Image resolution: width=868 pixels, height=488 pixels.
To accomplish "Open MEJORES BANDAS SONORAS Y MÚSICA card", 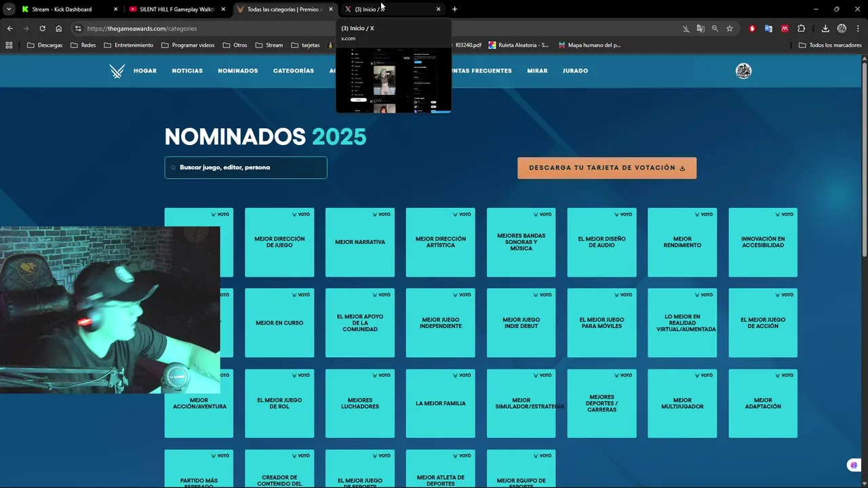I will pyautogui.click(x=521, y=243).
